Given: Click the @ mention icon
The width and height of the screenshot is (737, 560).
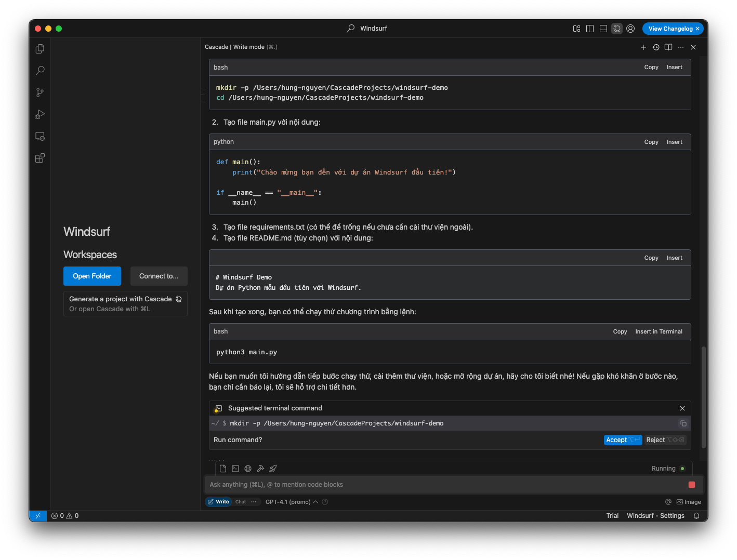Looking at the screenshot, I should 668,502.
